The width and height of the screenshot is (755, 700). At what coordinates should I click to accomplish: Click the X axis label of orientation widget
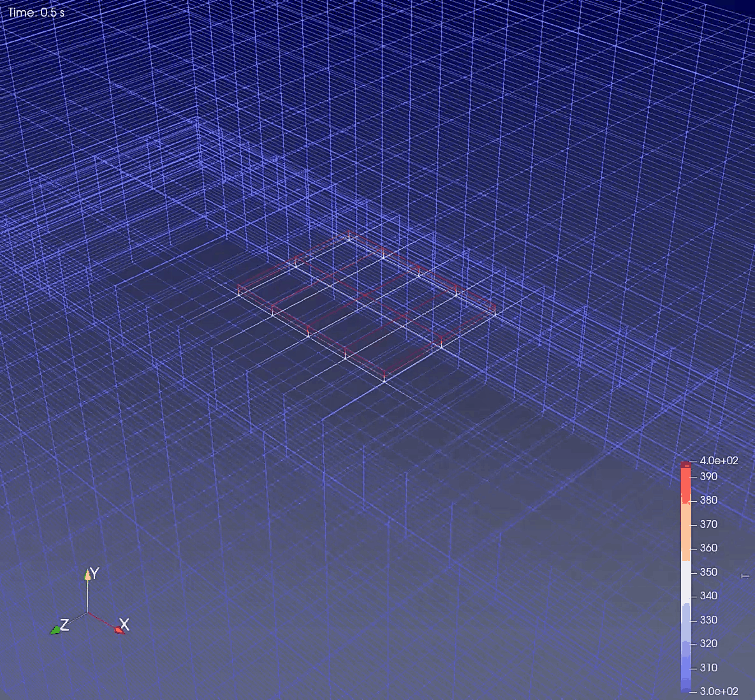[x=124, y=625]
